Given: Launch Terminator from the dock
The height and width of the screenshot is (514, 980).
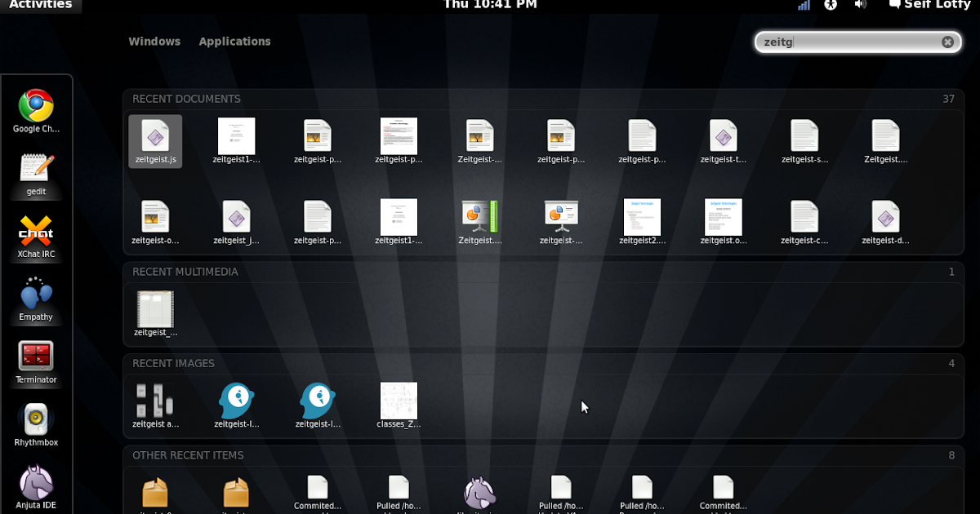Looking at the screenshot, I should pos(36,357).
